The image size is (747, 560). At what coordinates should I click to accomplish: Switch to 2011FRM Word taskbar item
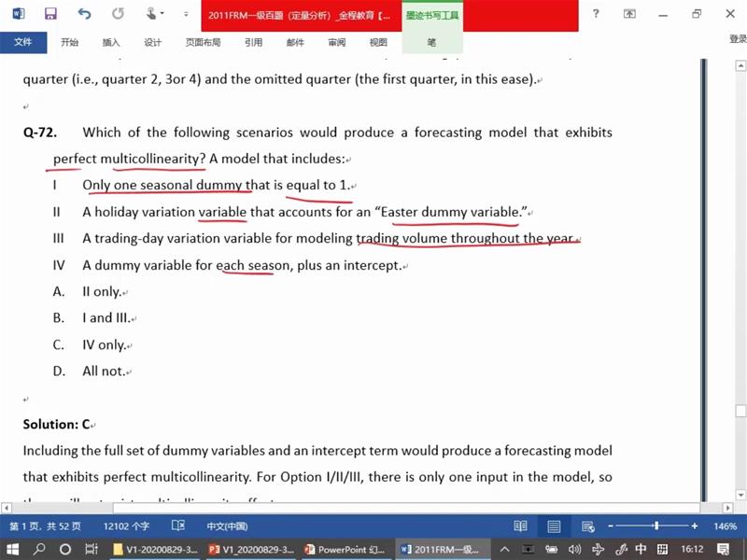[443, 550]
